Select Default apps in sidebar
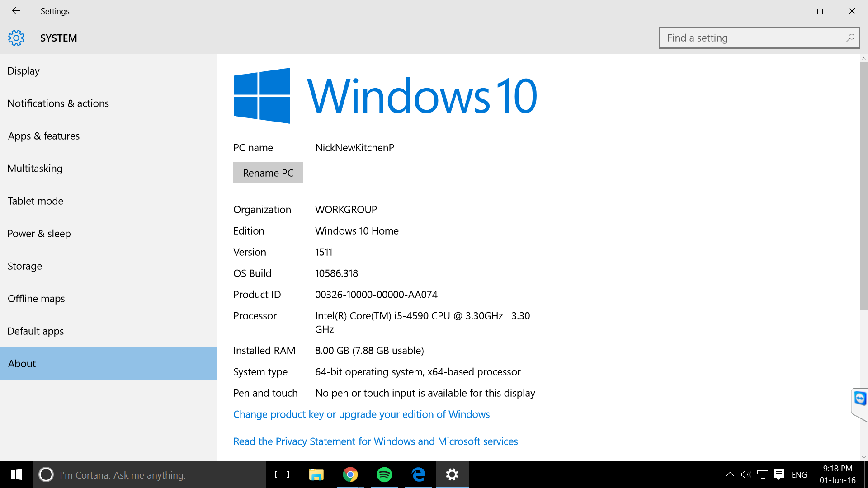This screenshot has height=488, width=868. (36, 331)
